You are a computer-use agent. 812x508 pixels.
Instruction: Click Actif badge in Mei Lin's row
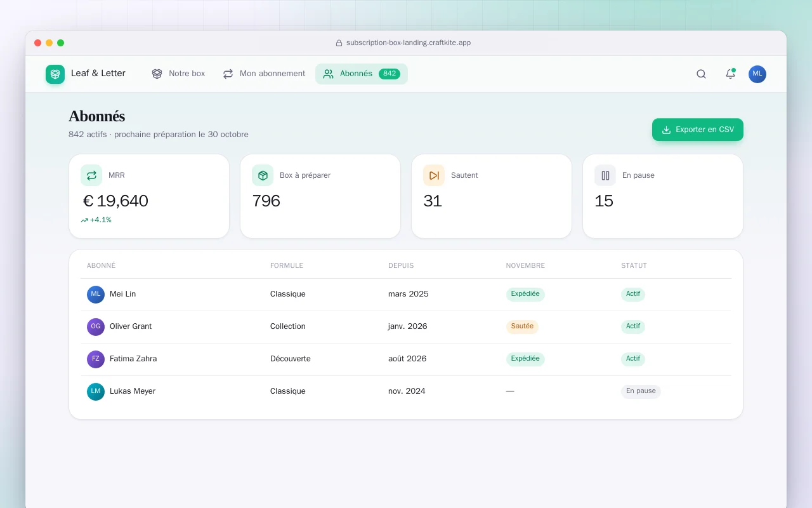(x=633, y=294)
